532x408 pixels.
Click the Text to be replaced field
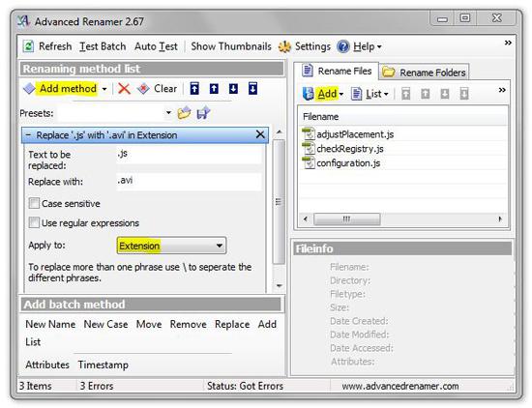point(190,155)
